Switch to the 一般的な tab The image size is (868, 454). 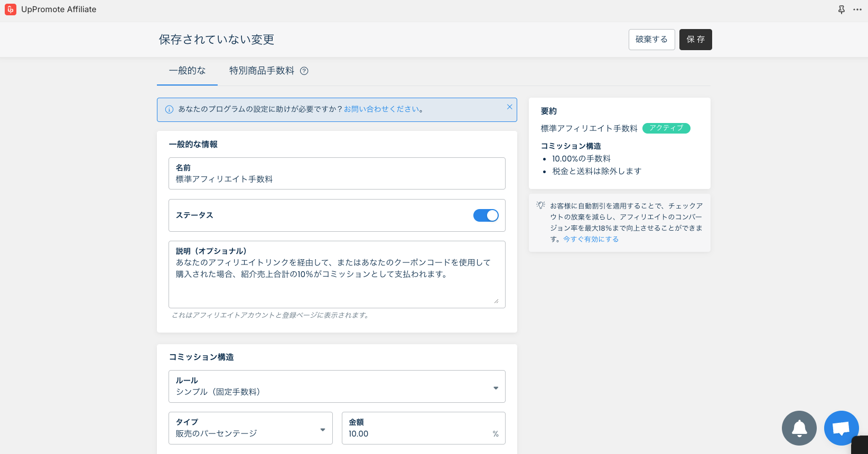pyautogui.click(x=187, y=71)
